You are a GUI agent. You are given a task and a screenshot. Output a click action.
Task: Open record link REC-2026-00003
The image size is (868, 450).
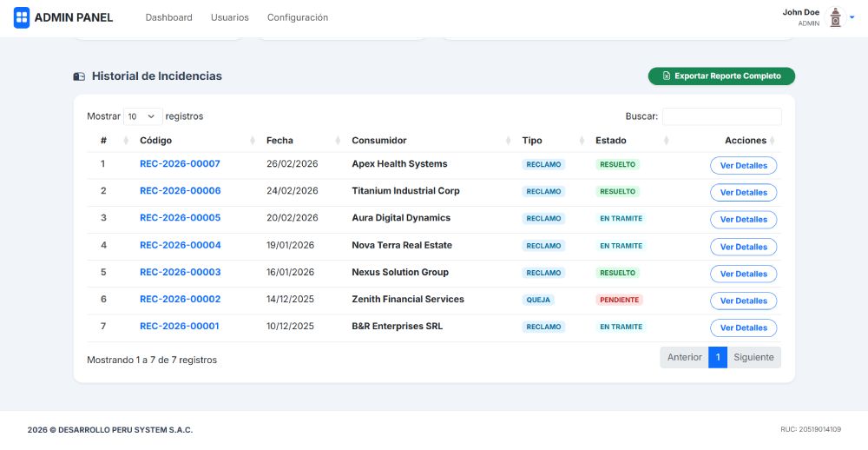click(180, 273)
